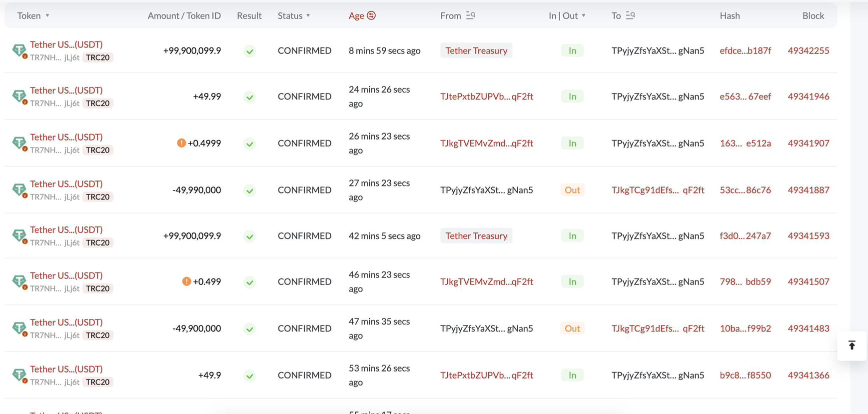
Task: Click Tether token icon in first row
Action: pyautogui.click(x=19, y=50)
